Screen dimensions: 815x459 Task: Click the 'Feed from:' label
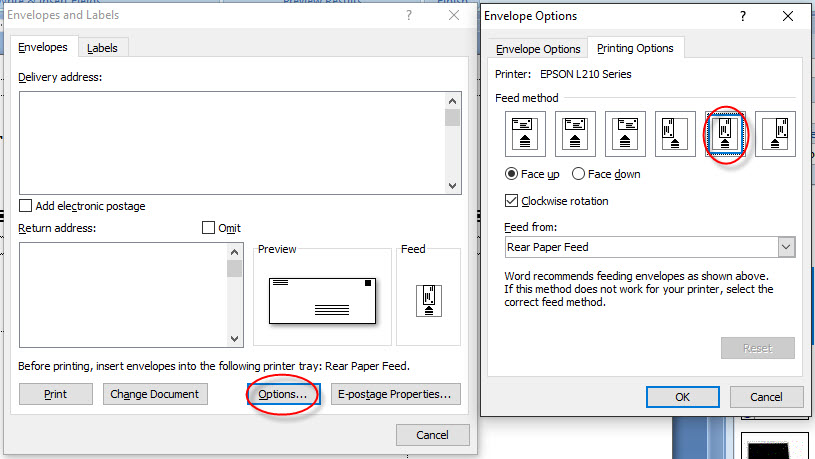click(x=530, y=227)
